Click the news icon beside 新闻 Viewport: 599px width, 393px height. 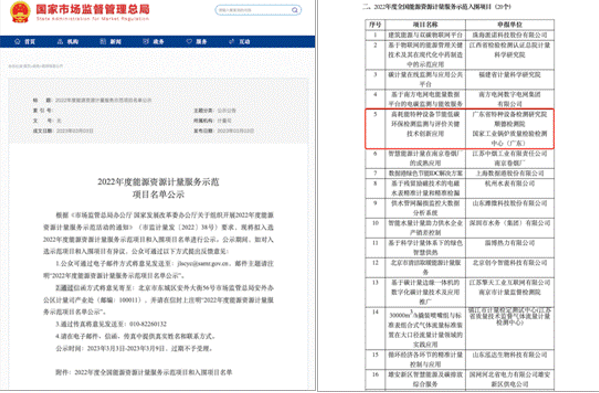click(x=103, y=41)
